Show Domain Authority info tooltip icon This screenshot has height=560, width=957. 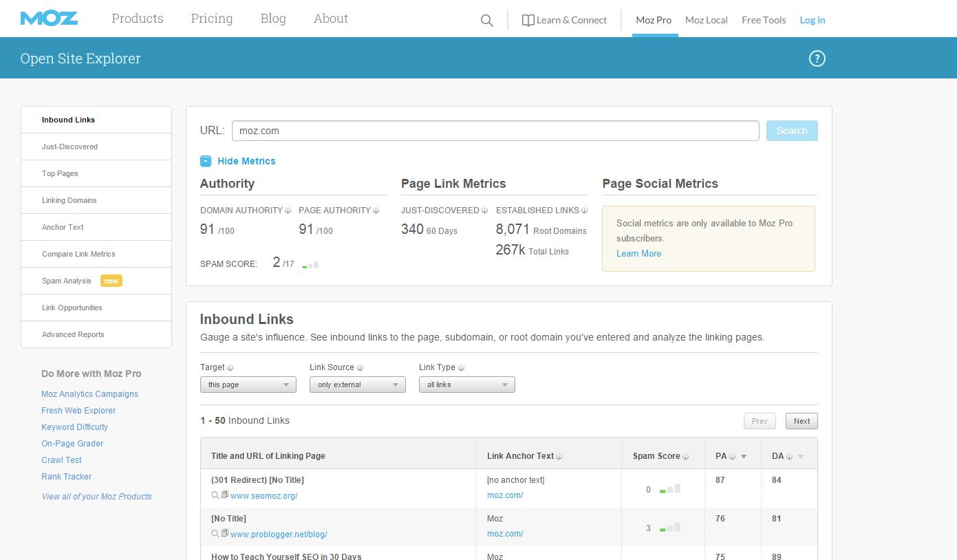[x=288, y=211]
